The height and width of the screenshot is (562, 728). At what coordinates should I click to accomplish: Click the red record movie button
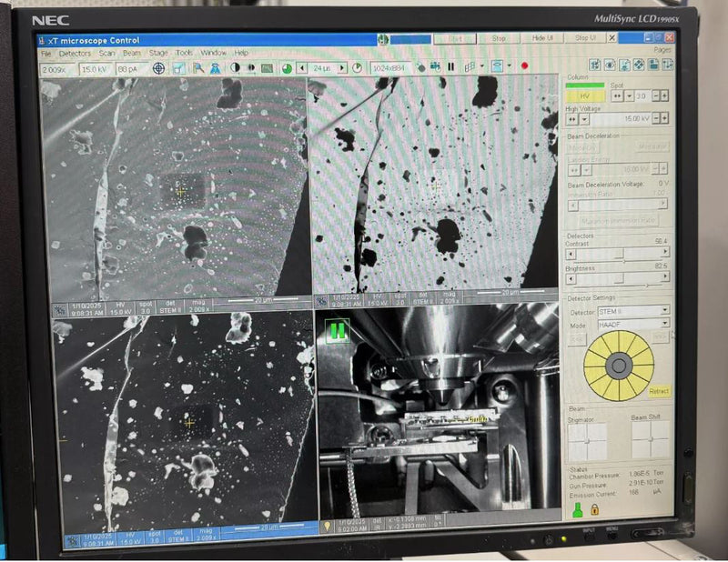click(x=525, y=65)
